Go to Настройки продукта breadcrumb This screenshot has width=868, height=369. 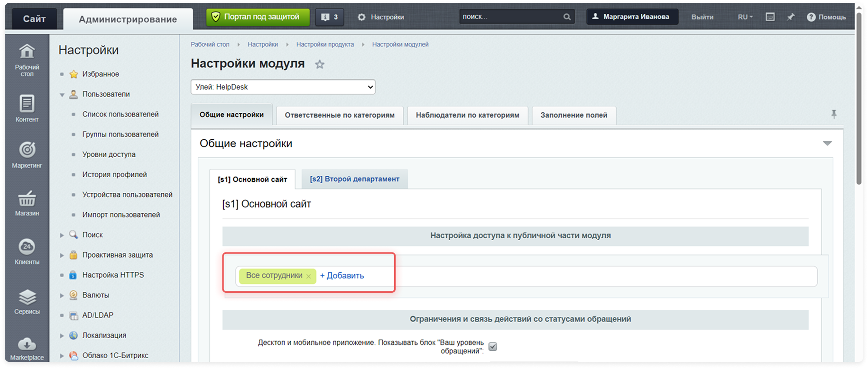click(325, 45)
